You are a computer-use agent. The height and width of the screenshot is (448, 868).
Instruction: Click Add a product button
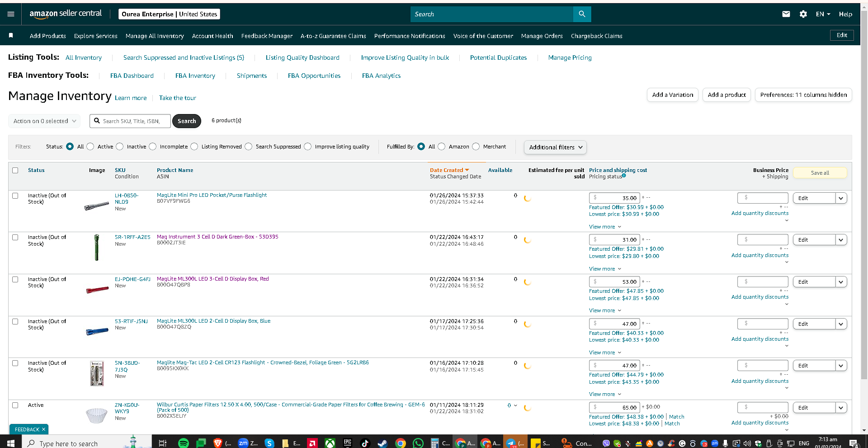point(727,95)
